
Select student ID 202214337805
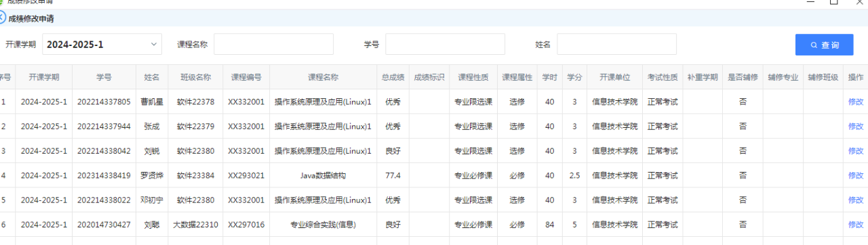click(104, 102)
